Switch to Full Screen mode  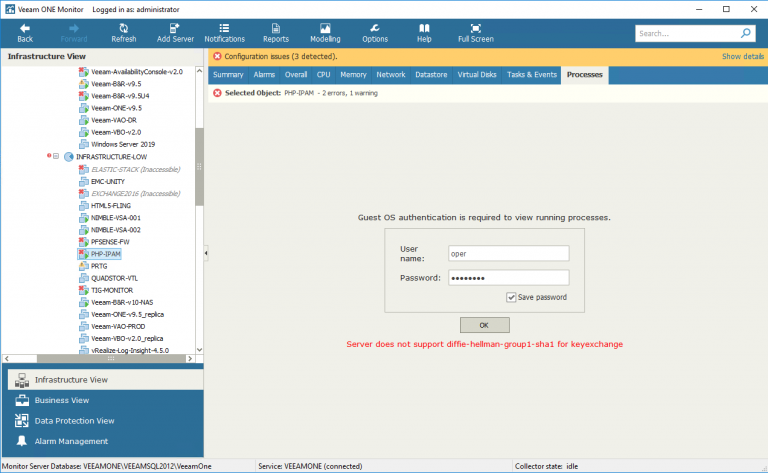476,33
